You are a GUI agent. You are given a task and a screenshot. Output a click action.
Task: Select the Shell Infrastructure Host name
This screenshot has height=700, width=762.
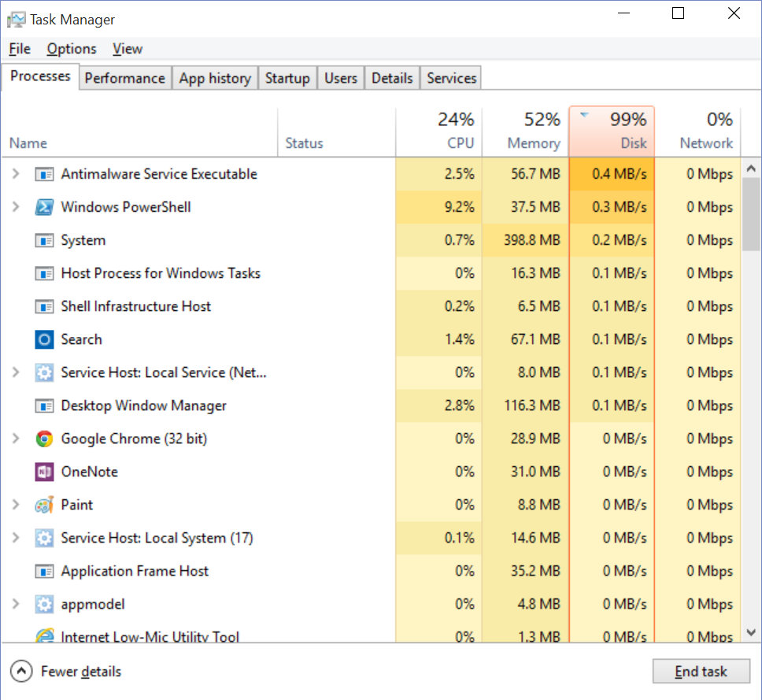coord(136,306)
